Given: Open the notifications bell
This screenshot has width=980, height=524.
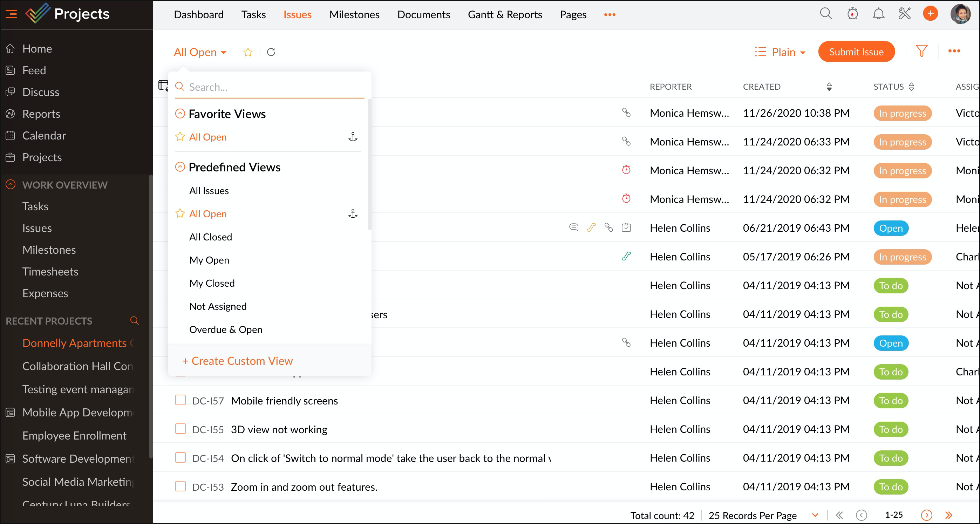Looking at the screenshot, I should 878,14.
